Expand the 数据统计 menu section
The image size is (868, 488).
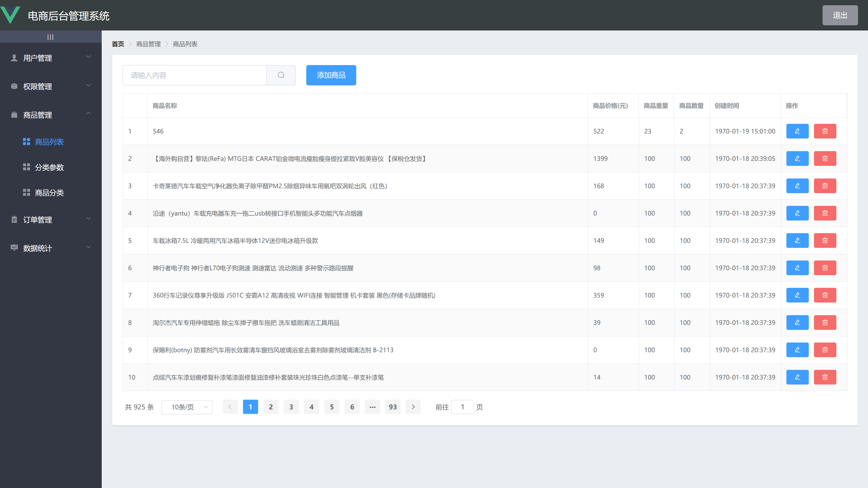click(51, 248)
